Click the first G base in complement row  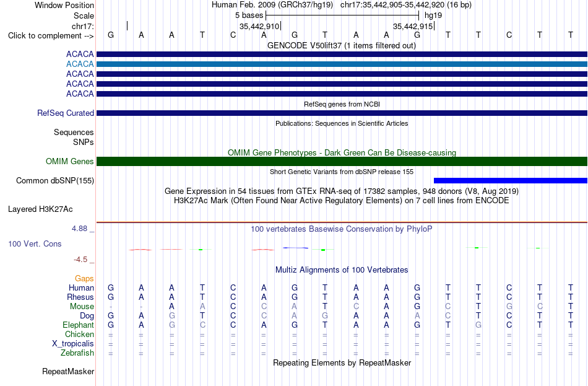pos(111,35)
